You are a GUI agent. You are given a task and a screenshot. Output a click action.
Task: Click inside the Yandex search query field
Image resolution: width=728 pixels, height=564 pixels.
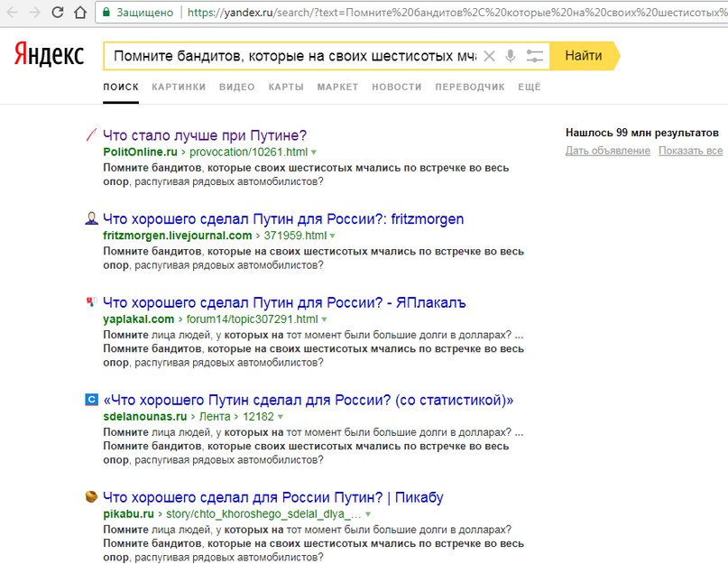tap(295, 56)
